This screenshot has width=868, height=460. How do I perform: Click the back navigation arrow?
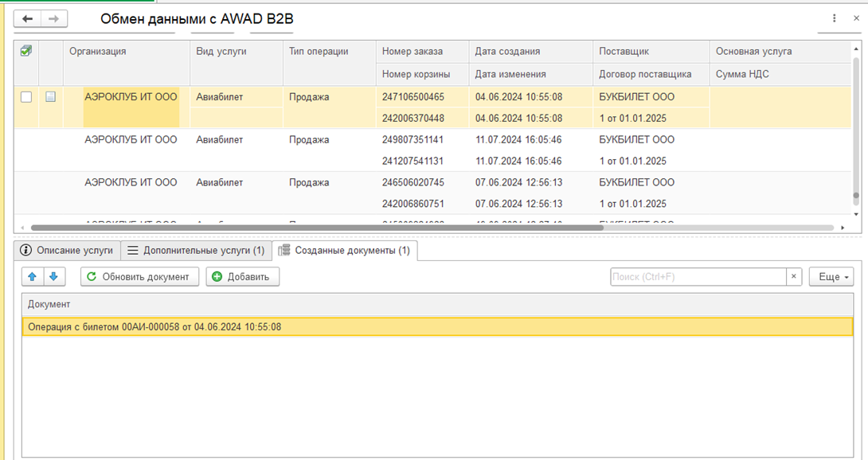pyautogui.click(x=28, y=18)
